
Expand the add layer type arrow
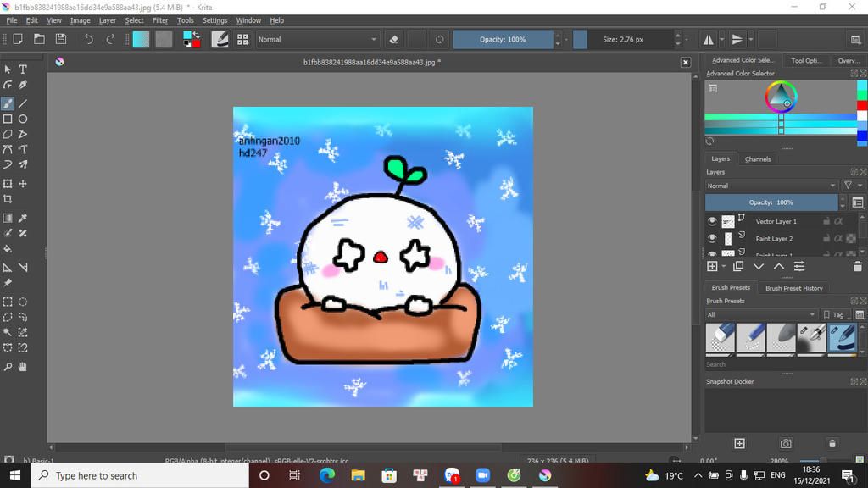[x=724, y=267]
